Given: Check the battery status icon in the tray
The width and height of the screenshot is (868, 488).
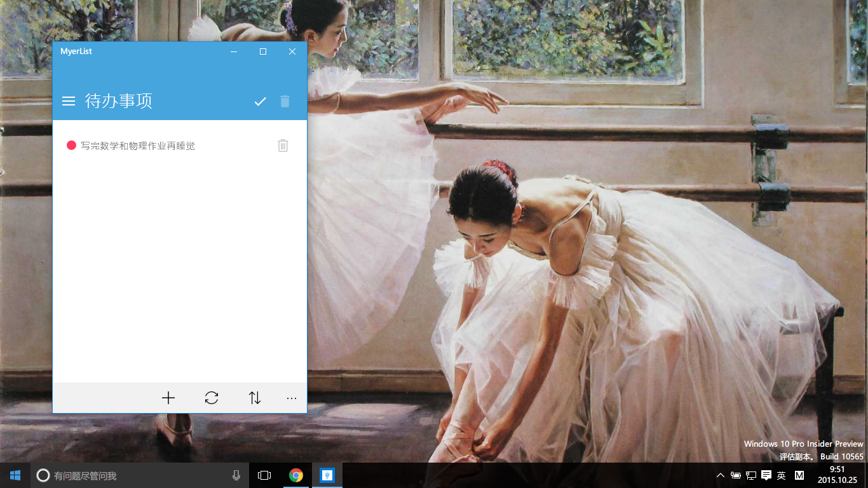Looking at the screenshot, I should [736, 475].
